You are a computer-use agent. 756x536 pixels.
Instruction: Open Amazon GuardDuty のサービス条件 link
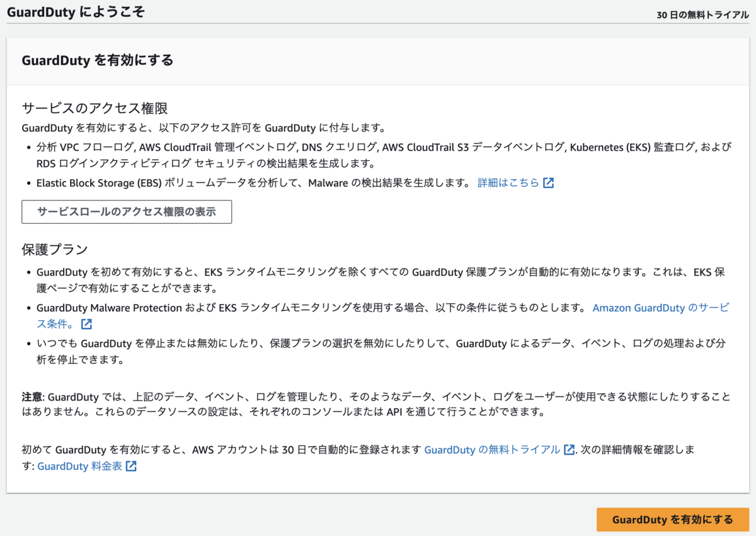click(x=661, y=308)
